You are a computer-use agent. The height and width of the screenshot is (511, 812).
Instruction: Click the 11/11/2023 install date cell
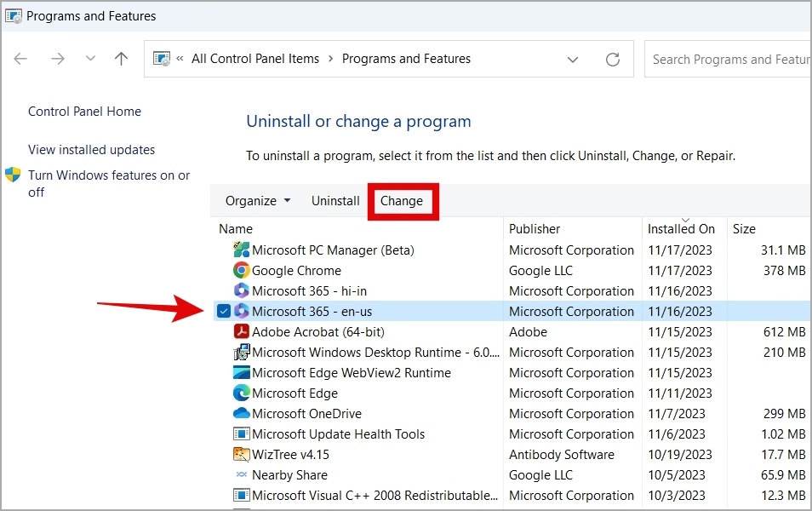tap(680, 393)
